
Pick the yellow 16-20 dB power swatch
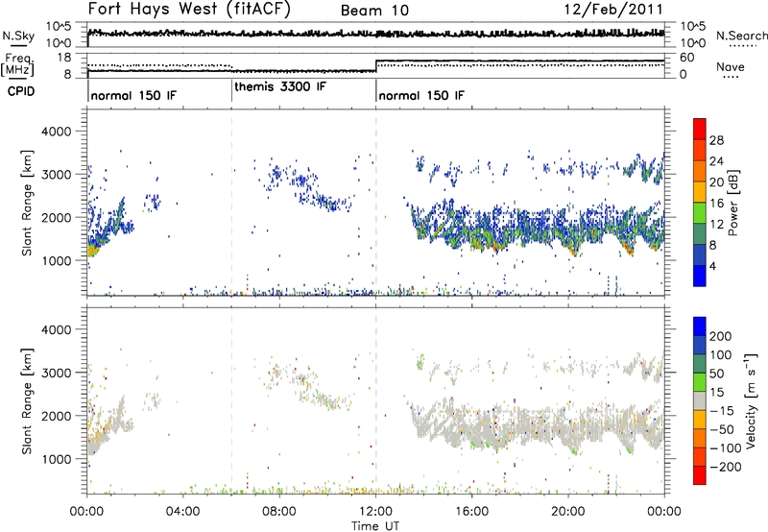pos(700,192)
